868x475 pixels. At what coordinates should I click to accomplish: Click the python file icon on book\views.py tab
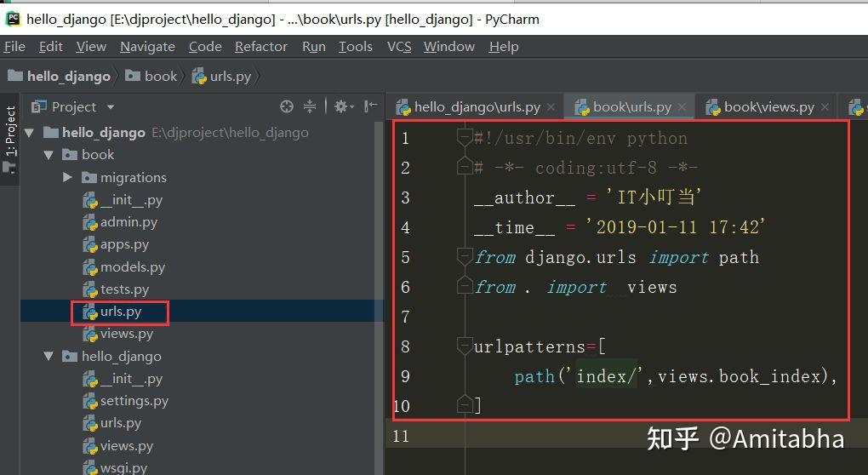(x=713, y=107)
